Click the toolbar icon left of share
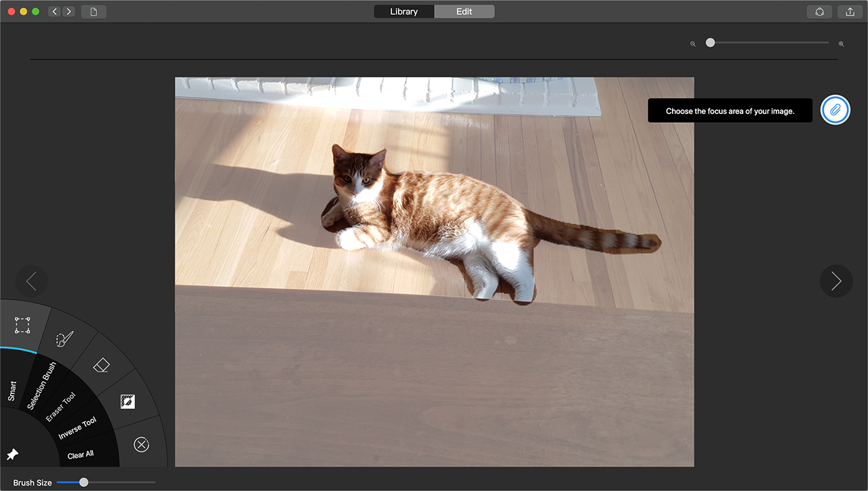 coord(819,12)
